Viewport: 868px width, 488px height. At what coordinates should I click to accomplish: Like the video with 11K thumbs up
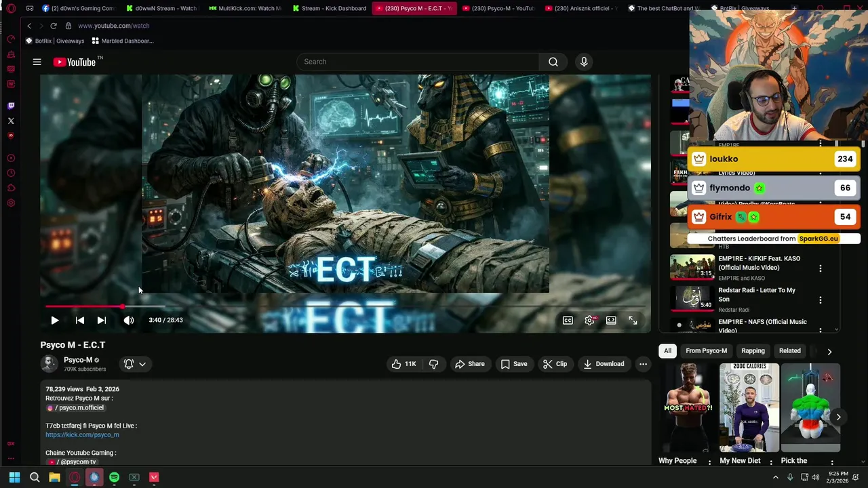(403, 364)
